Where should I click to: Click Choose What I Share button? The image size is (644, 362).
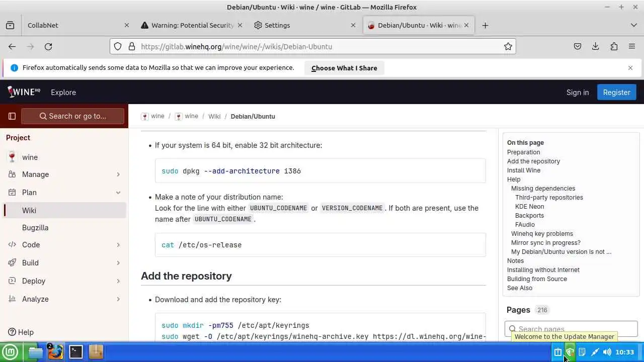click(344, 68)
